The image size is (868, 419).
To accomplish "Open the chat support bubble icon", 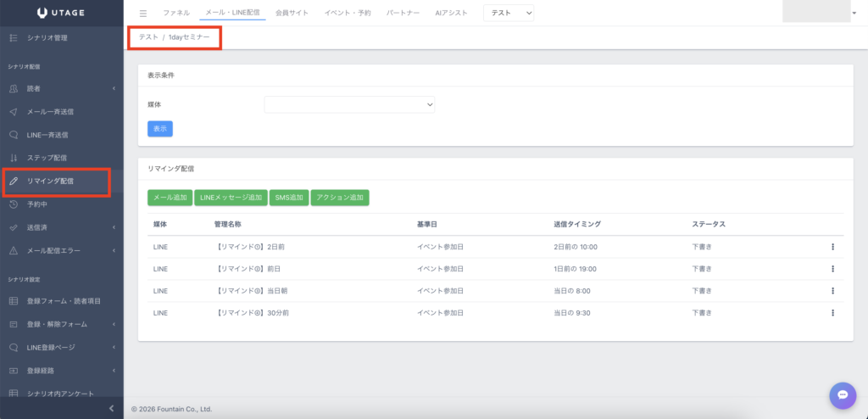I will [x=842, y=394].
